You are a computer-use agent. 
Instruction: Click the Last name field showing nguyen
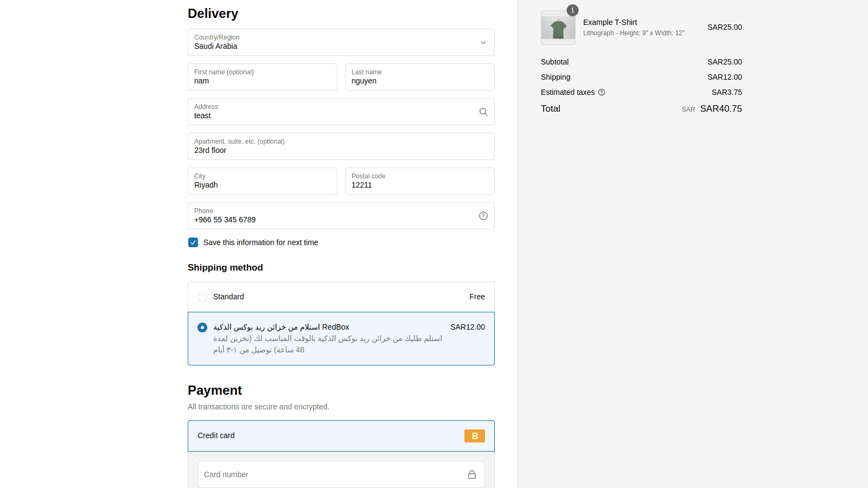419,80
